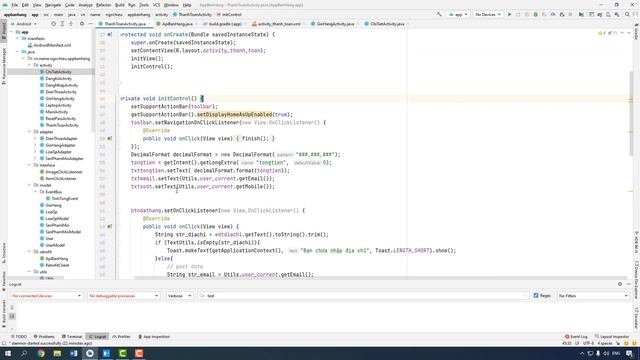Image resolution: width=640 pixels, height=360 pixels.
Task: Click the Attach Debugger to process icon
Action: coord(562,14)
